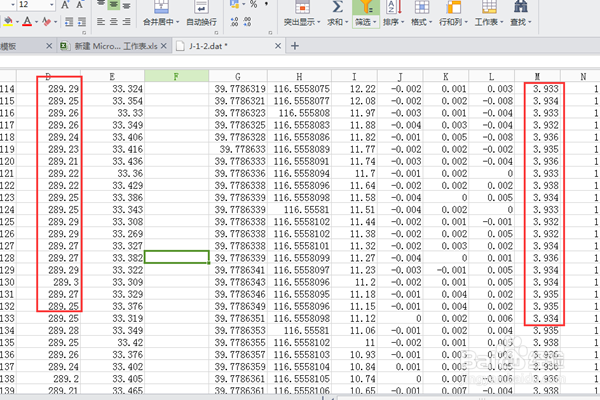Screen dimensions: 600x400
Task: Click the increase decimal places icon
Action: point(234,22)
